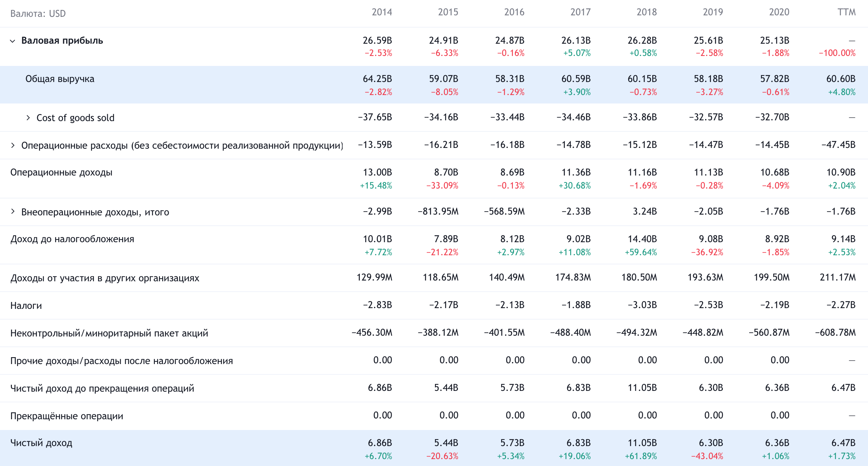Select Прочие доходы/расходы после налогообложения label
The image size is (868, 466).
[121, 361]
